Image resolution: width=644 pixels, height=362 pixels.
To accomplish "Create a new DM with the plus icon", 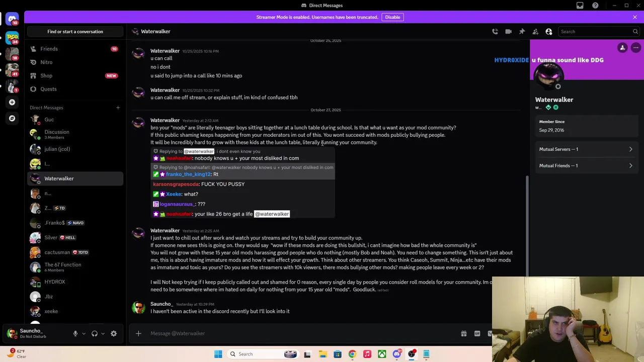I will click(118, 108).
